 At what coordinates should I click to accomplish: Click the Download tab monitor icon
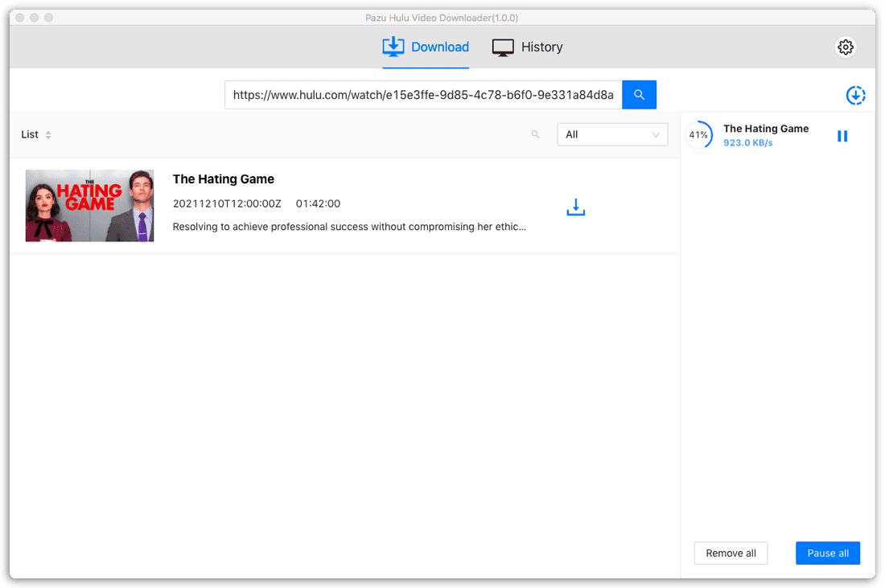coord(393,47)
